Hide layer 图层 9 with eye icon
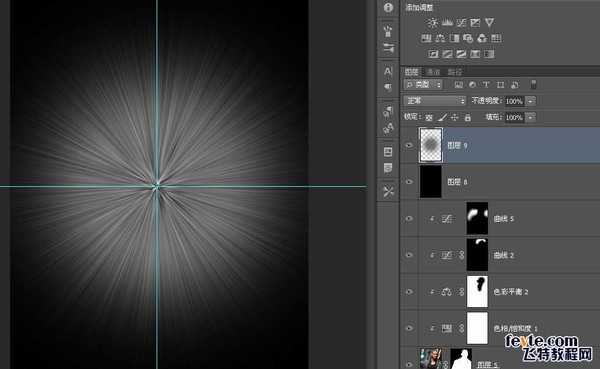600x369 pixels. (x=409, y=145)
